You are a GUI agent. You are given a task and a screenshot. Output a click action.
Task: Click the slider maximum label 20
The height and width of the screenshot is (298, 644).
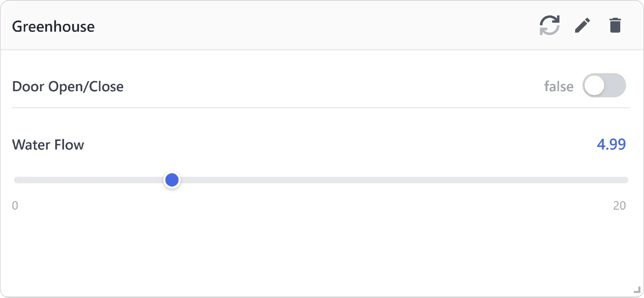[619, 205]
